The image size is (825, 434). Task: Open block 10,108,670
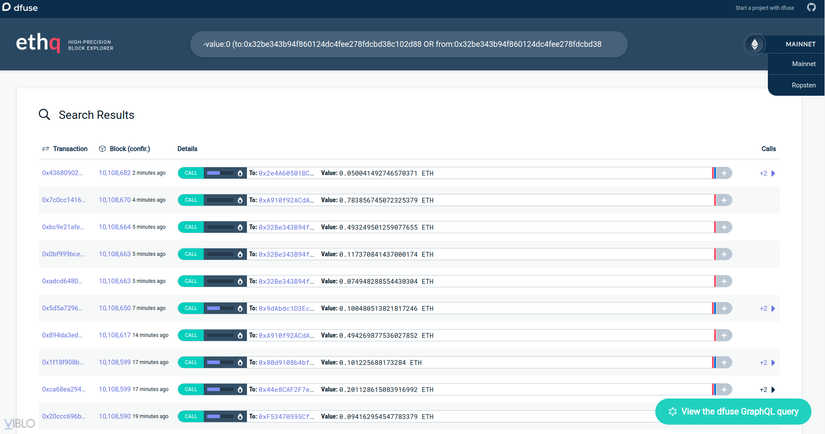click(115, 200)
